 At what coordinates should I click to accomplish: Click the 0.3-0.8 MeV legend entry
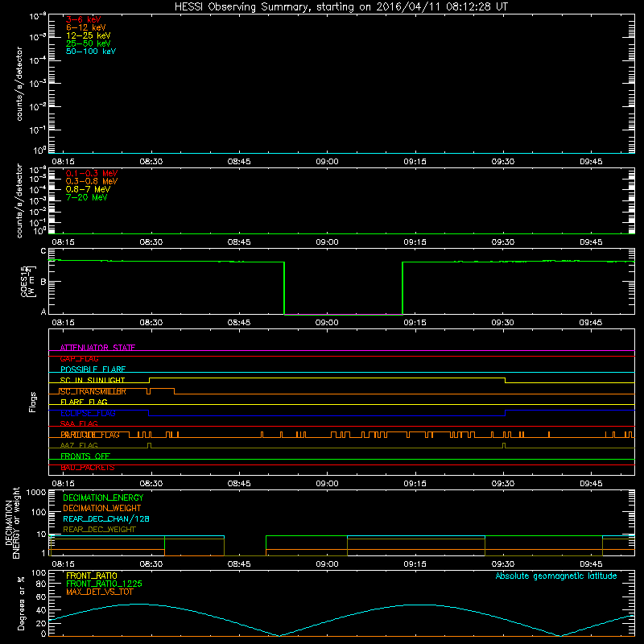[x=92, y=181]
